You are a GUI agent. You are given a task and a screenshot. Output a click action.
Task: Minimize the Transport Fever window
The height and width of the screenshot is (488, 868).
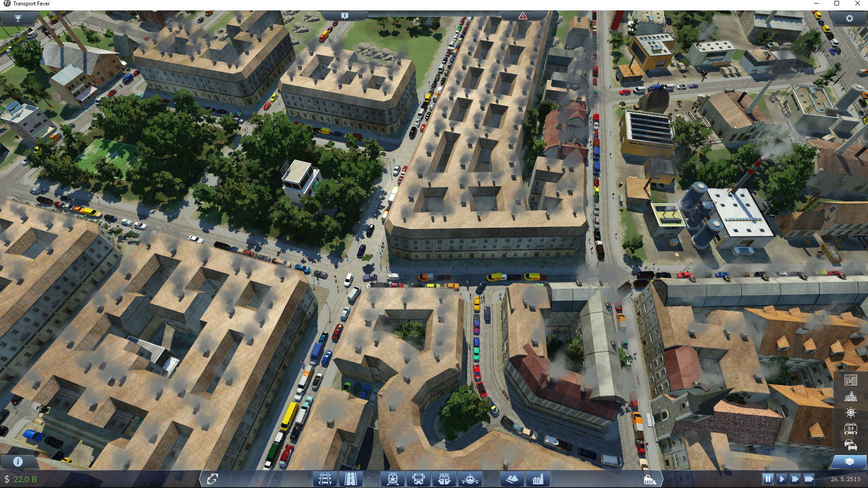(816, 4)
